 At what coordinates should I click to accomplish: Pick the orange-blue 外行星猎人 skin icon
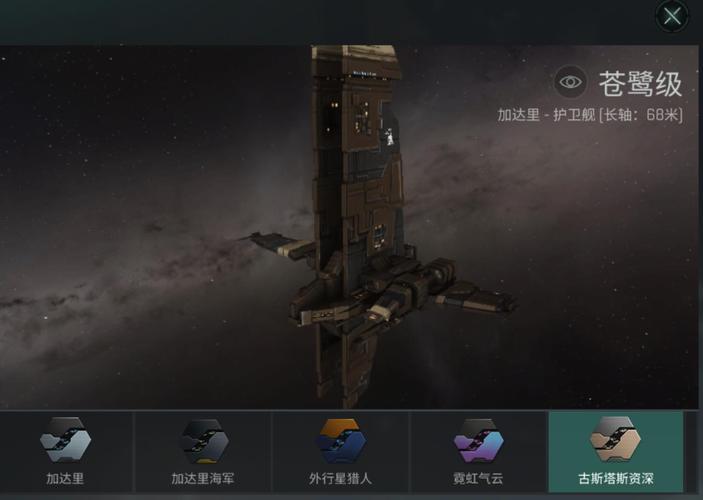(340, 440)
